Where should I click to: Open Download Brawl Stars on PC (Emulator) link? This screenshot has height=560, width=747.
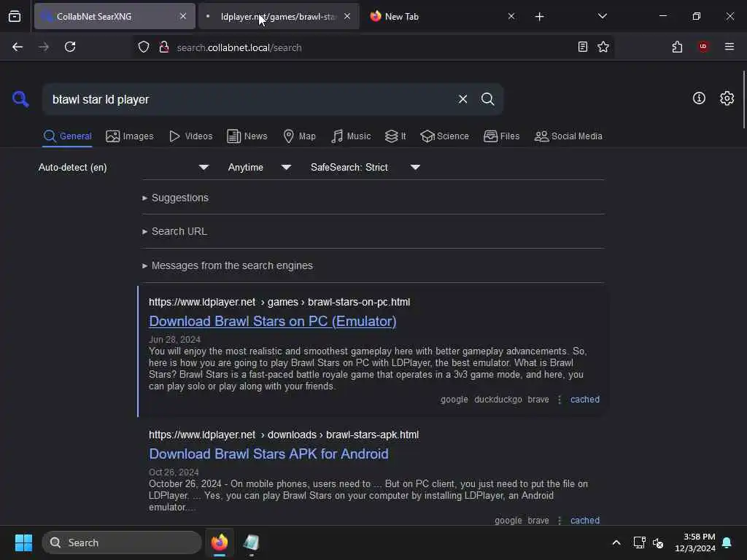point(273,322)
